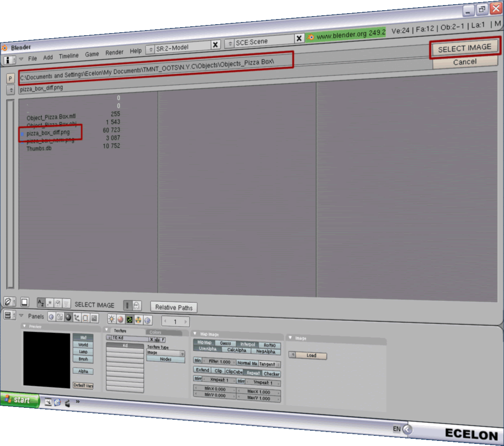Select the Repeat extension mode
Viewport: 504px width, 446px height.
[x=253, y=373]
